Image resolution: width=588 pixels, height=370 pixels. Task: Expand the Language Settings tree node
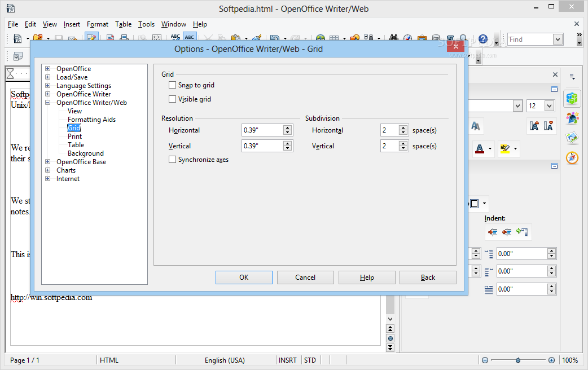tap(47, 86)
